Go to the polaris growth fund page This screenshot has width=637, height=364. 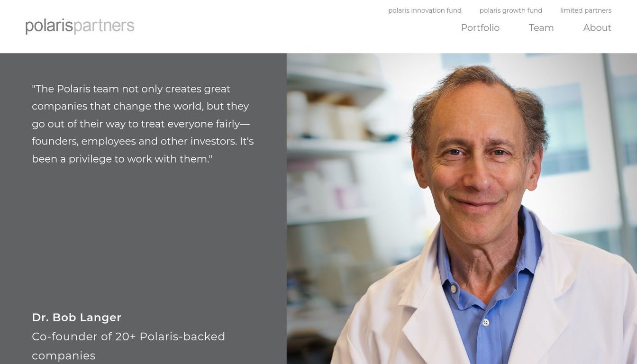pos(510,10)
